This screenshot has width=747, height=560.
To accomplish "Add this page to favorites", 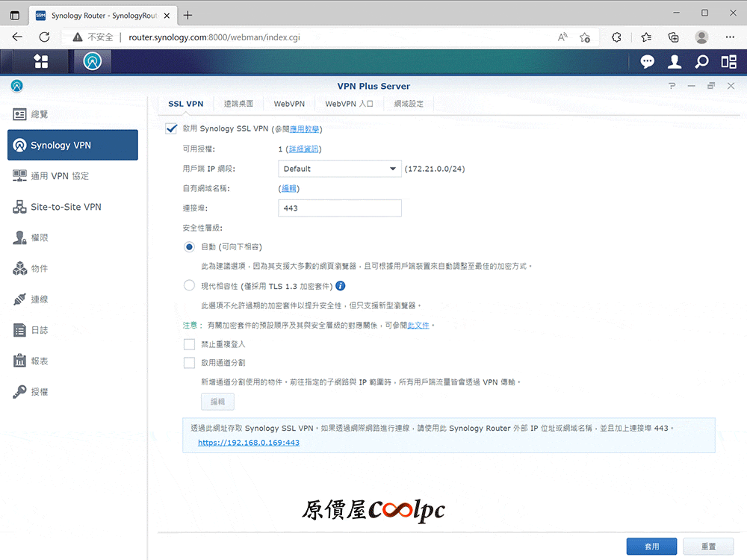I will click(x=585, y=37).
